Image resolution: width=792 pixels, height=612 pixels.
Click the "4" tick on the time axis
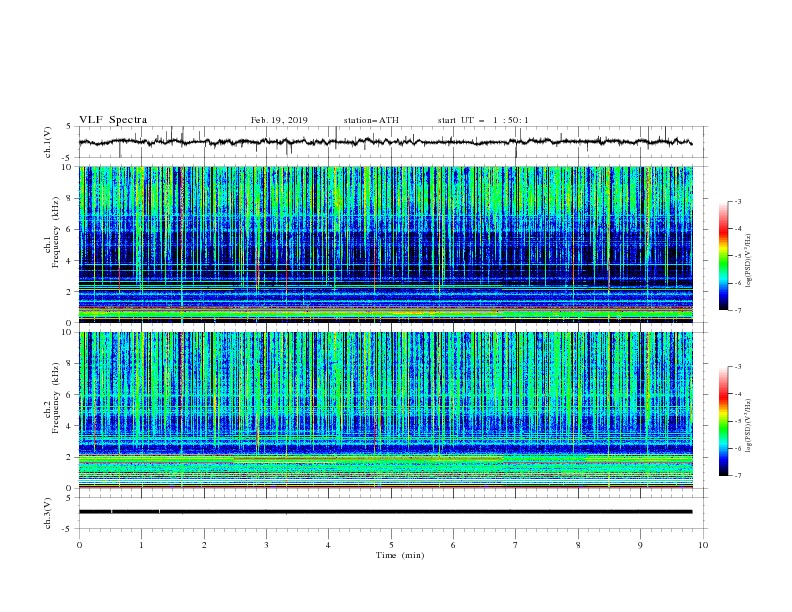tap(328, 545)
